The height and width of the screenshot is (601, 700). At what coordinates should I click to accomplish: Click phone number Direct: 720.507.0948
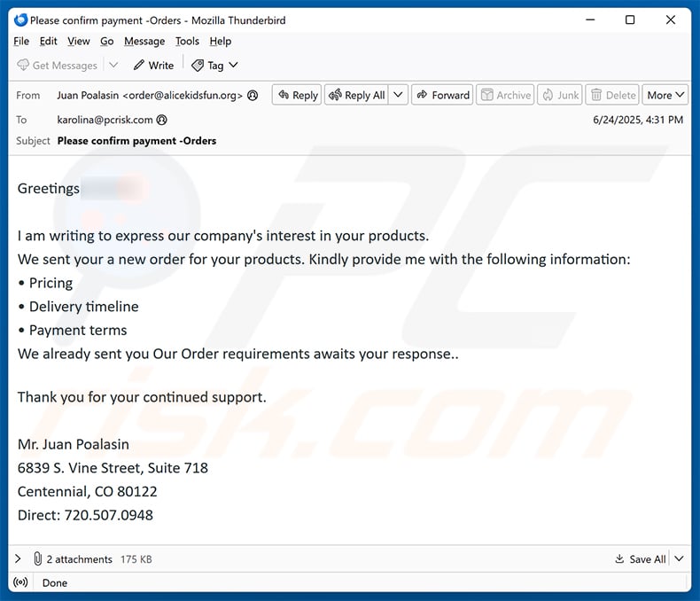85,515
